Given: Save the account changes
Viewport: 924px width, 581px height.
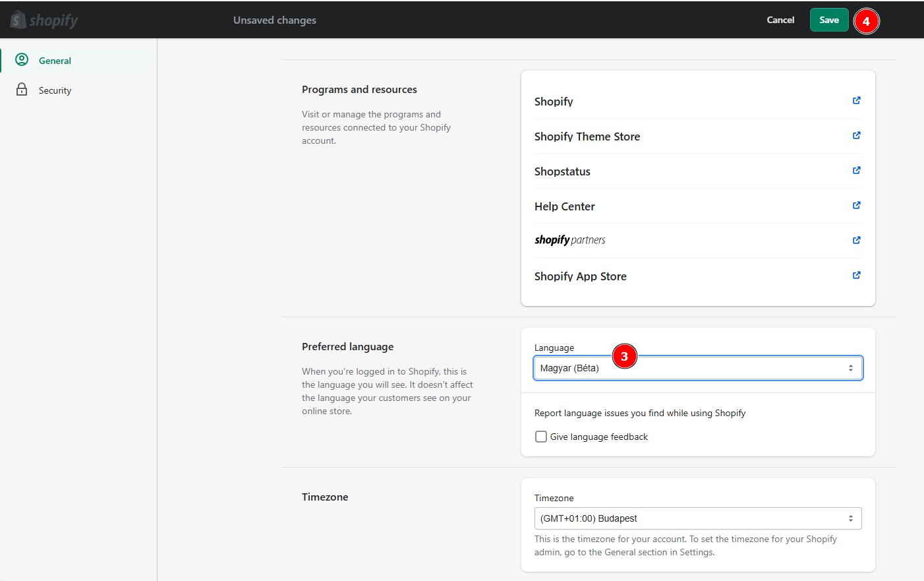Looking at the screenshot, I should [829, 20].
